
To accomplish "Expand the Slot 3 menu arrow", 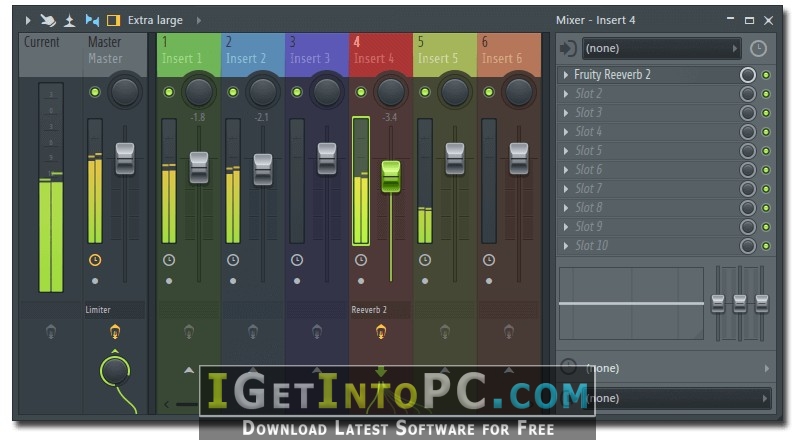I will tap(566, 113).
